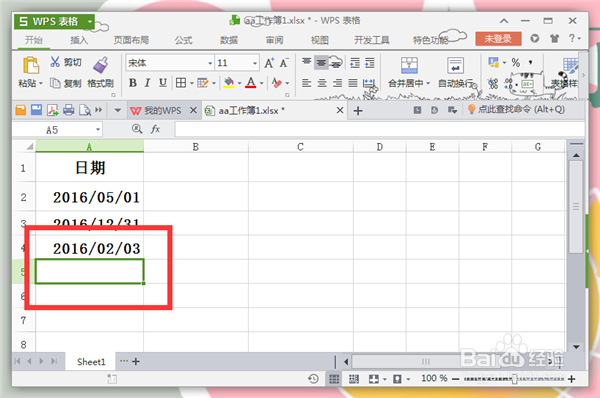Open the 页面布局 tab
This screenshot has height=398, width=600.
(x=131, y=40)
